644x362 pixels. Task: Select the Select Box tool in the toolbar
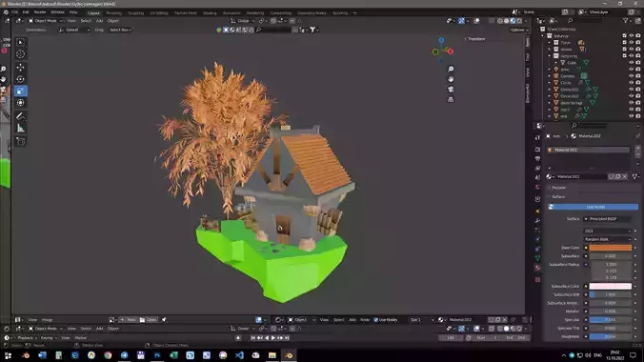coord(21,42)
